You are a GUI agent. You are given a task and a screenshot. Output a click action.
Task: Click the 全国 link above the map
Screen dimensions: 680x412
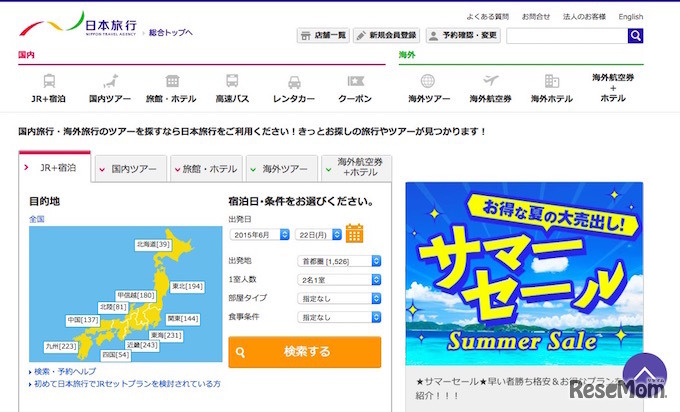point(37,219)
